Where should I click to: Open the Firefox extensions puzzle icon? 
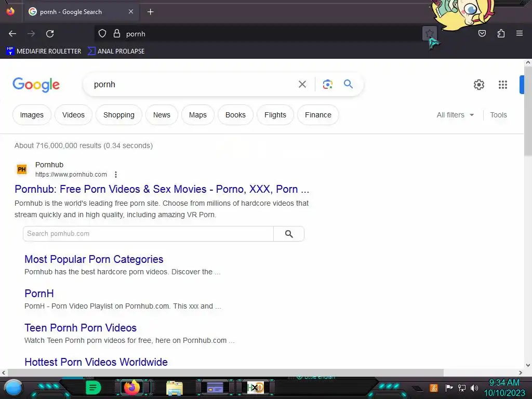click(x=501, y=33)
